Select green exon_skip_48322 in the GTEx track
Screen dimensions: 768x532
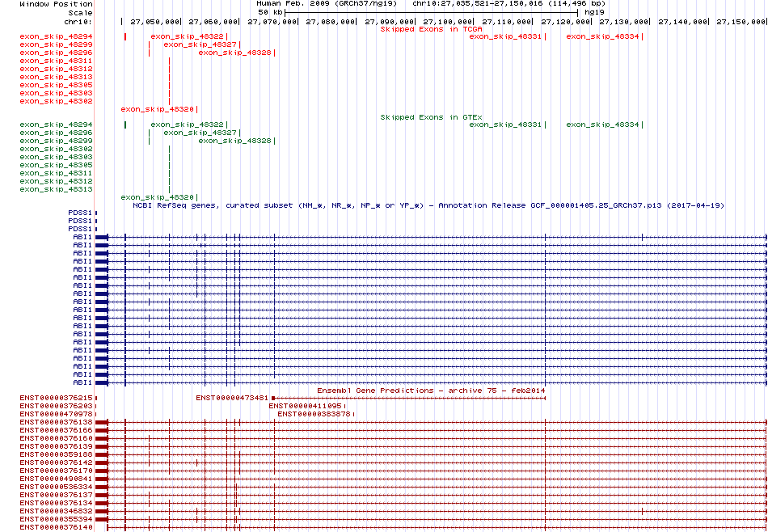click(x=187, y=125)
